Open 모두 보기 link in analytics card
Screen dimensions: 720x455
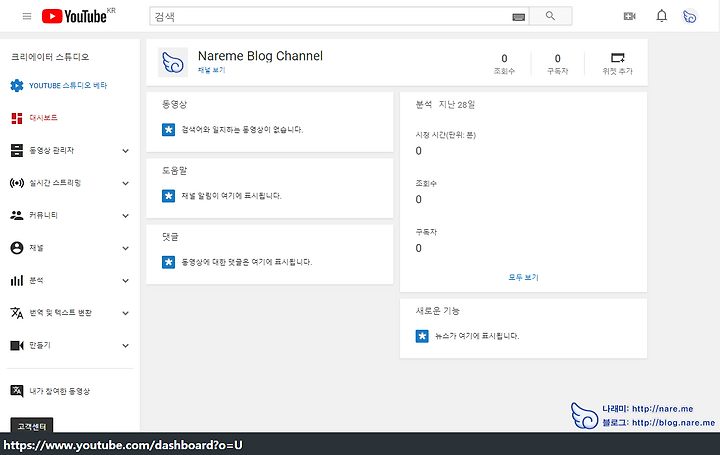point(523,277)
